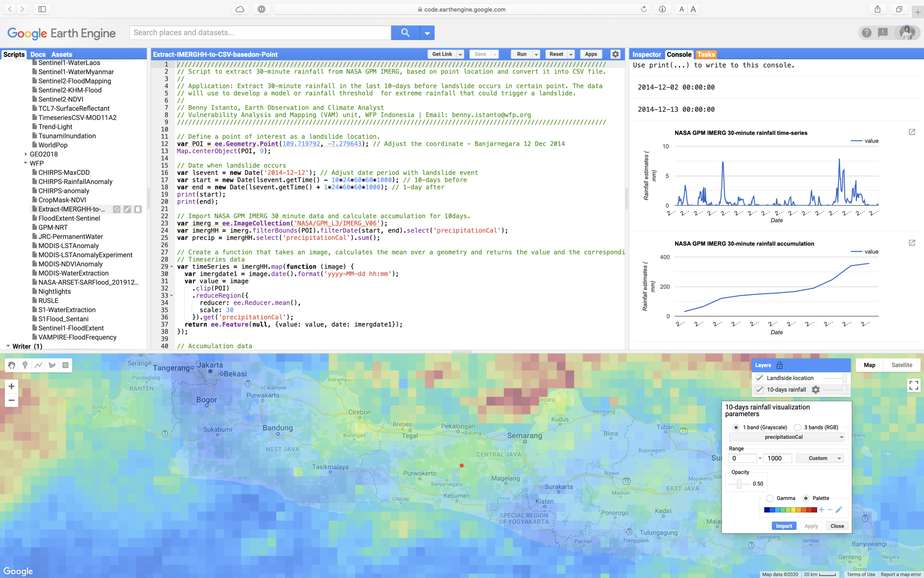Select the rectangle drawing tool
Screen dimensions: 924x578
[65, 365]
